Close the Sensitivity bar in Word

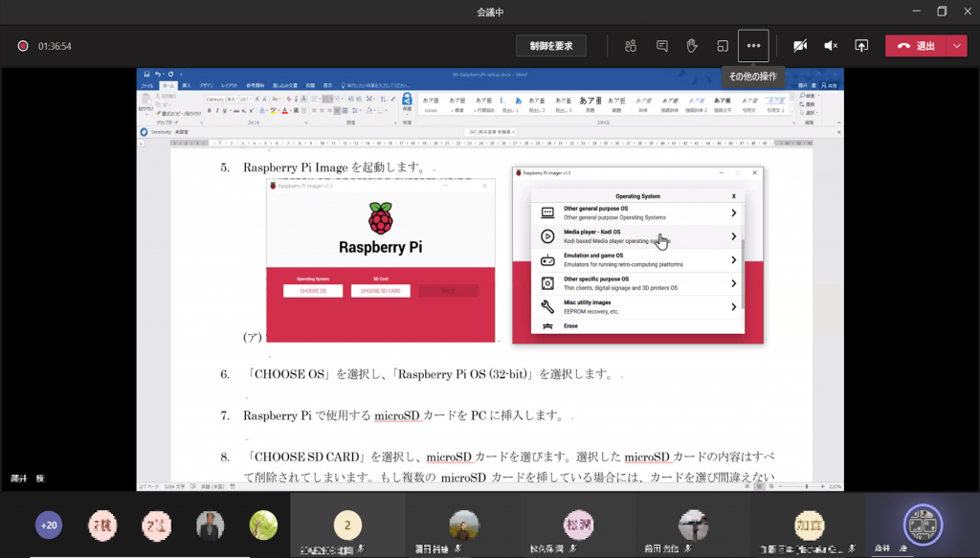(x=838, y=132)
